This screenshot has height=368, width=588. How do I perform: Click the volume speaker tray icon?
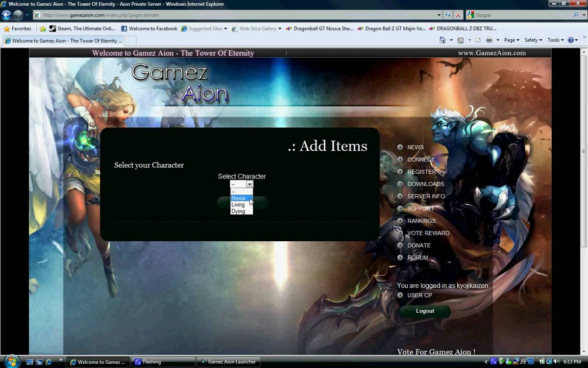(x=556, y=362)
